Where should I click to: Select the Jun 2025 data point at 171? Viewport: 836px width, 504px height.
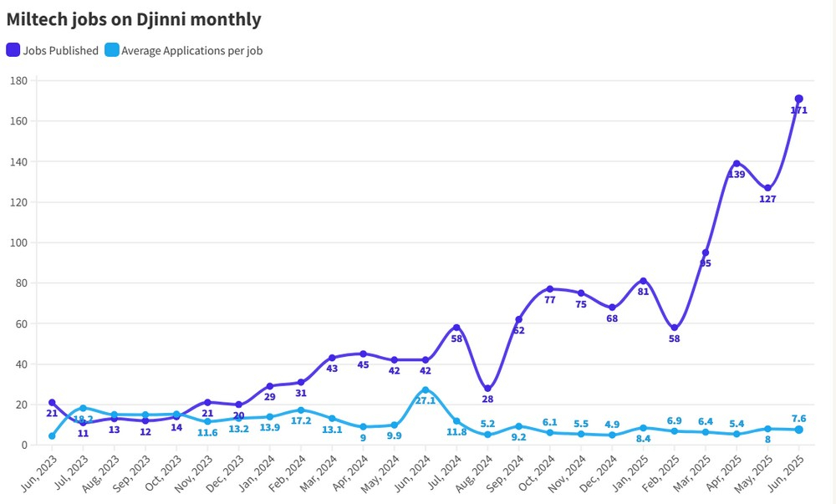[798, 99]
